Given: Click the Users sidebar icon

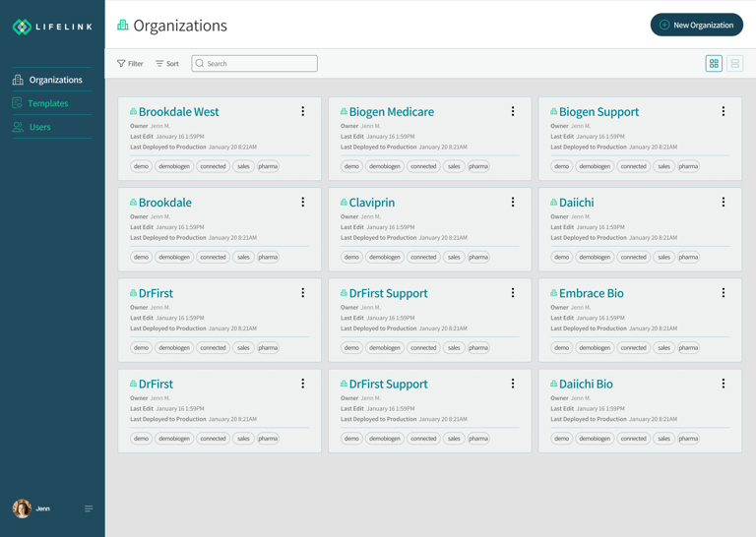Looking at the screenshot, I should click(x=18, y=127).
